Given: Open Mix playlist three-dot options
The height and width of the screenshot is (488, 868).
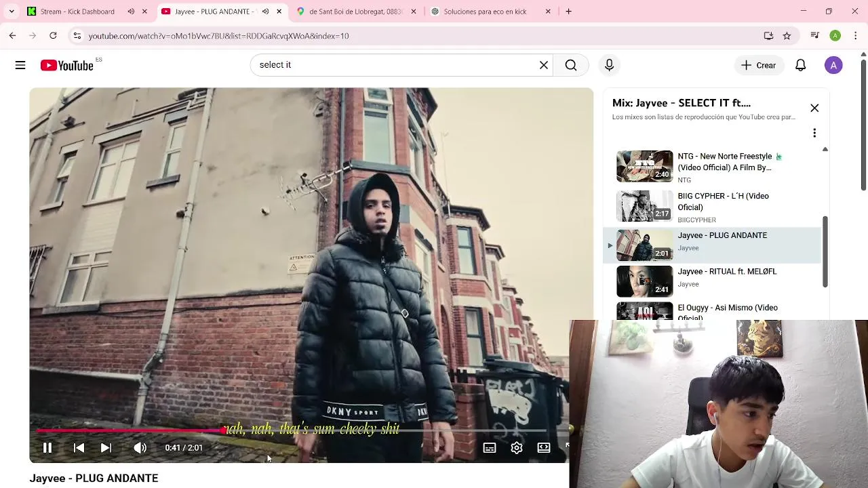Looking at the screenshot, I should click(814, 133).
